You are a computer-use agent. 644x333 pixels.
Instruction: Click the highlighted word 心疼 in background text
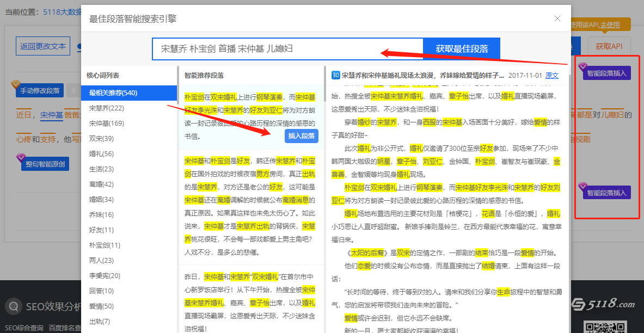point(23,139)
